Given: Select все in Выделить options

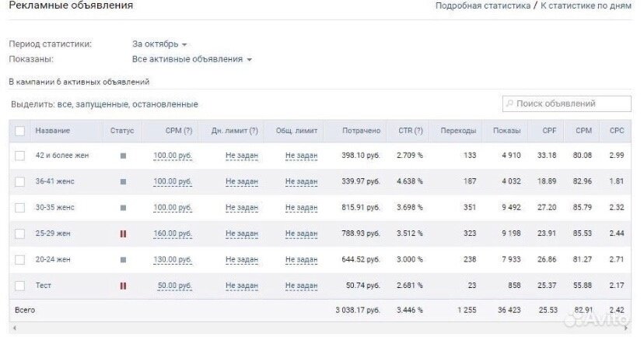Looking at the screenshot, I should [64, 104].
